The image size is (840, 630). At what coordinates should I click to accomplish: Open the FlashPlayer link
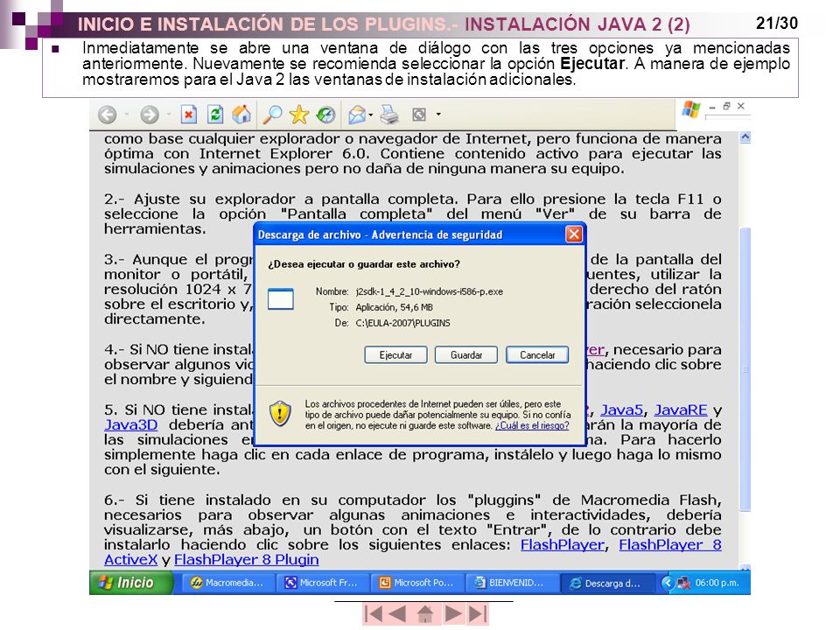563,545
